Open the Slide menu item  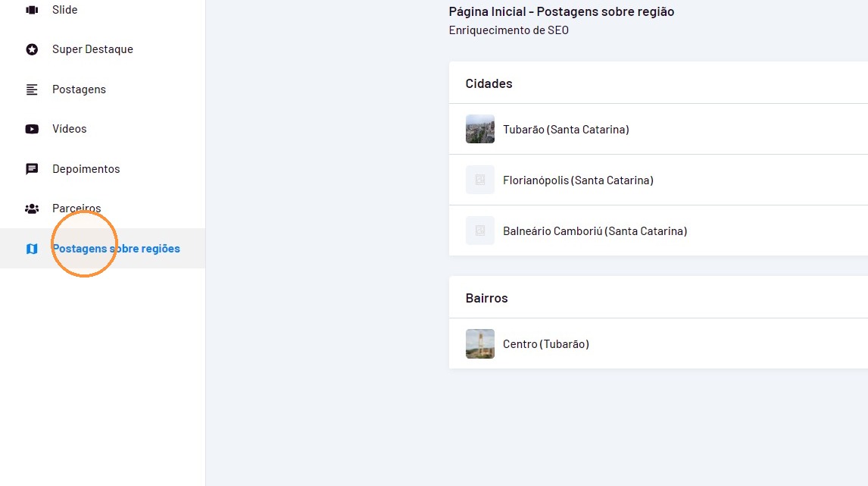[x=102, y=10]
